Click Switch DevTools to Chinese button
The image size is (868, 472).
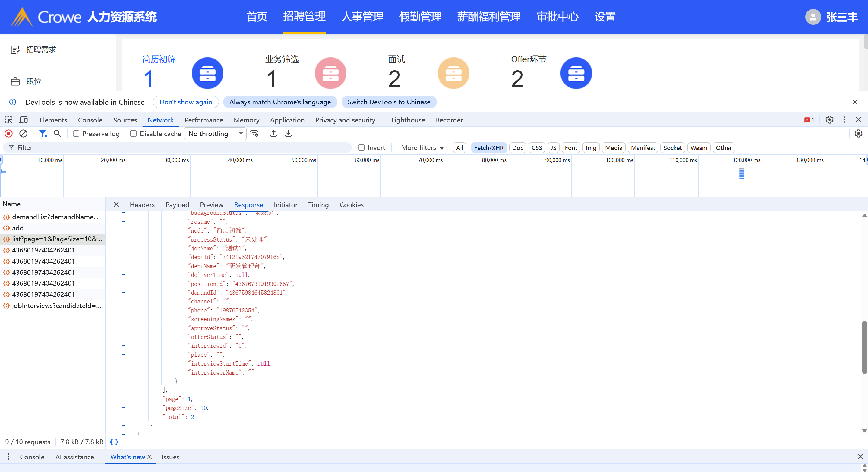point(389,102)
